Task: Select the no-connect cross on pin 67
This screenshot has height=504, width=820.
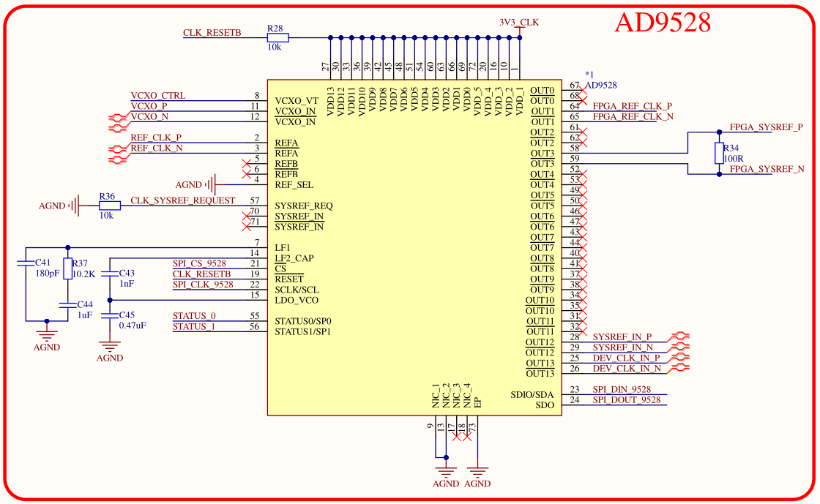Action: coord(583,91)
